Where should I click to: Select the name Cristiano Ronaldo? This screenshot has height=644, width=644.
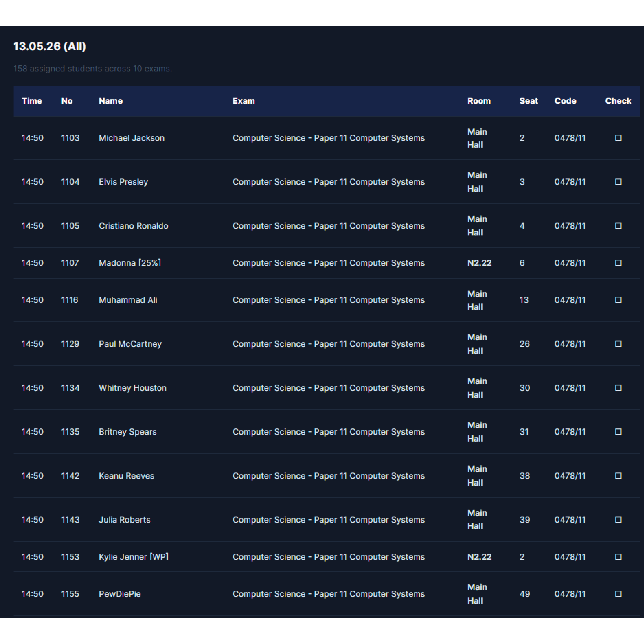(133, 226)
